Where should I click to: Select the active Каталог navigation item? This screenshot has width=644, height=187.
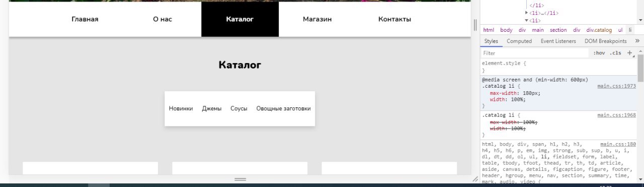coord(240,19)
